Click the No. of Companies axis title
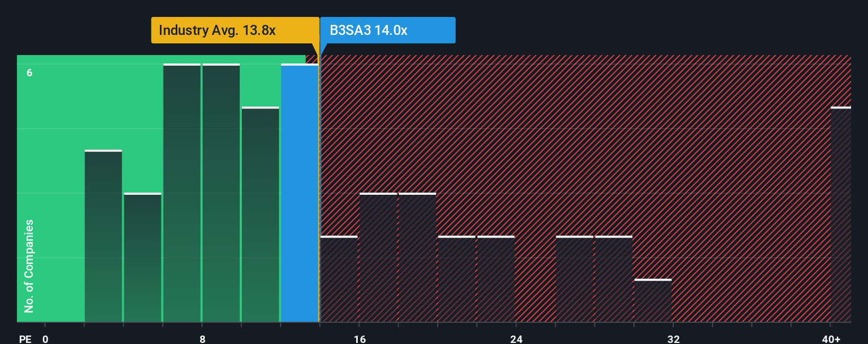Image resolution: width=868 pixels, height=344 pixels. point(29,266)
